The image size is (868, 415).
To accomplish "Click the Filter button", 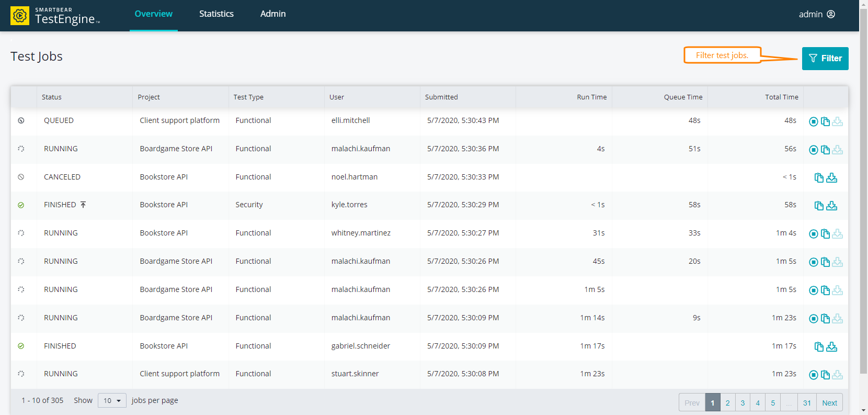I will point(825,58).
